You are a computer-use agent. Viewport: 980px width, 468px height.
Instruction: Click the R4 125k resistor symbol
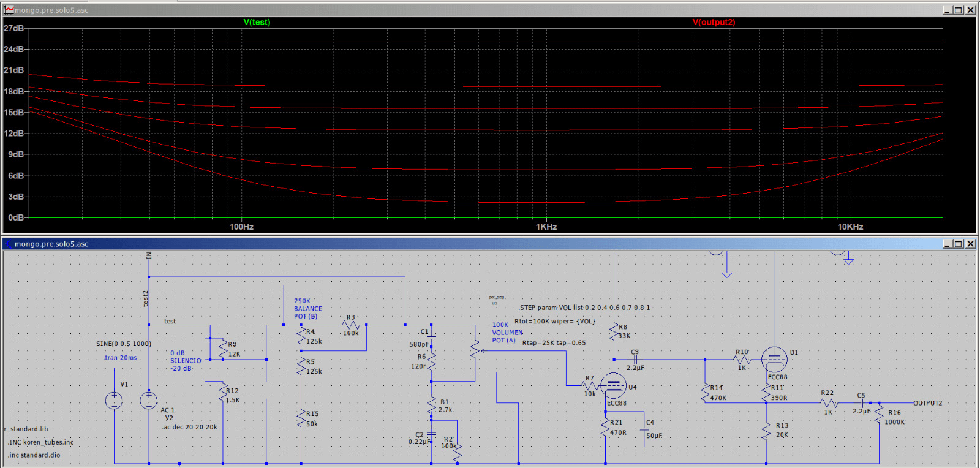tap(301, 336)
